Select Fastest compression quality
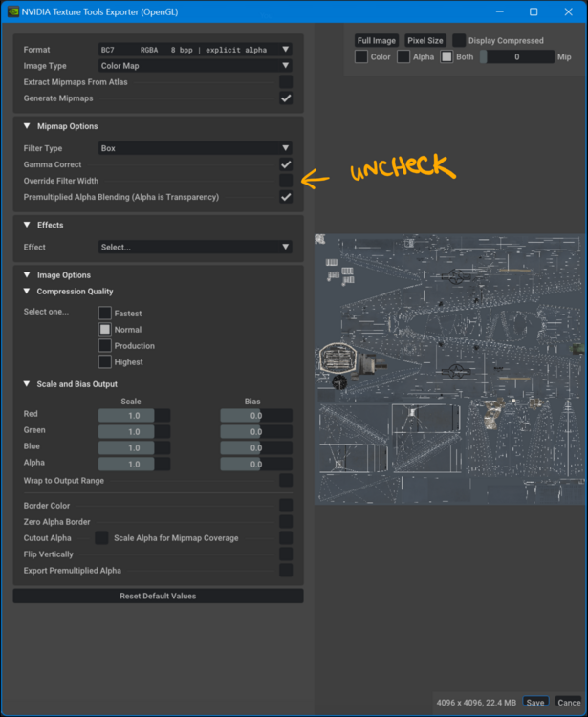588x717 pixels. tap(105, 314)
